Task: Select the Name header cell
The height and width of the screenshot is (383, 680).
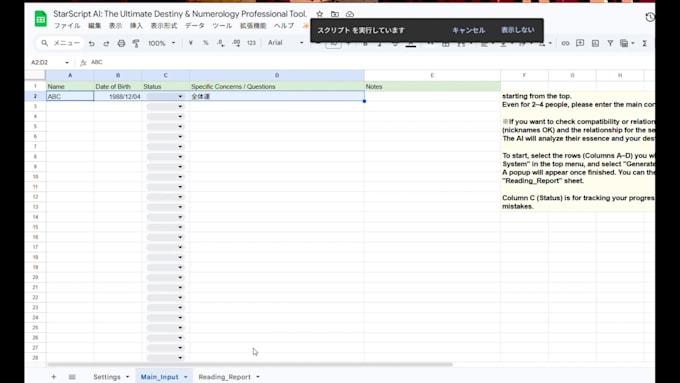Action: (x=70, y=86)
